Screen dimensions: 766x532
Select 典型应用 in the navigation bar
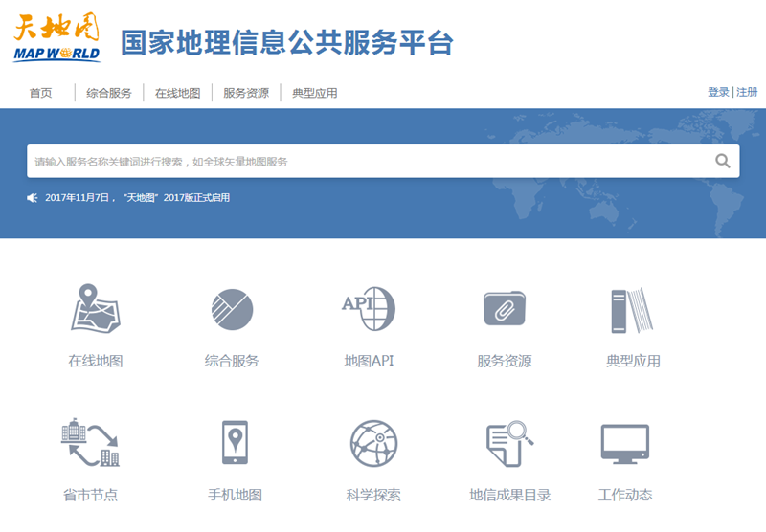click(315, 93)
